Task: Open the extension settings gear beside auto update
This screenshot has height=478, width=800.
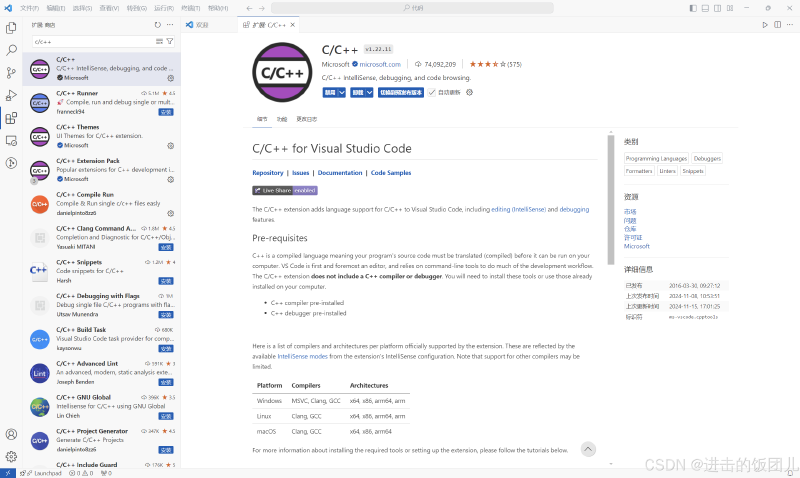Action: pyautogui.click(x=469, y=92)
